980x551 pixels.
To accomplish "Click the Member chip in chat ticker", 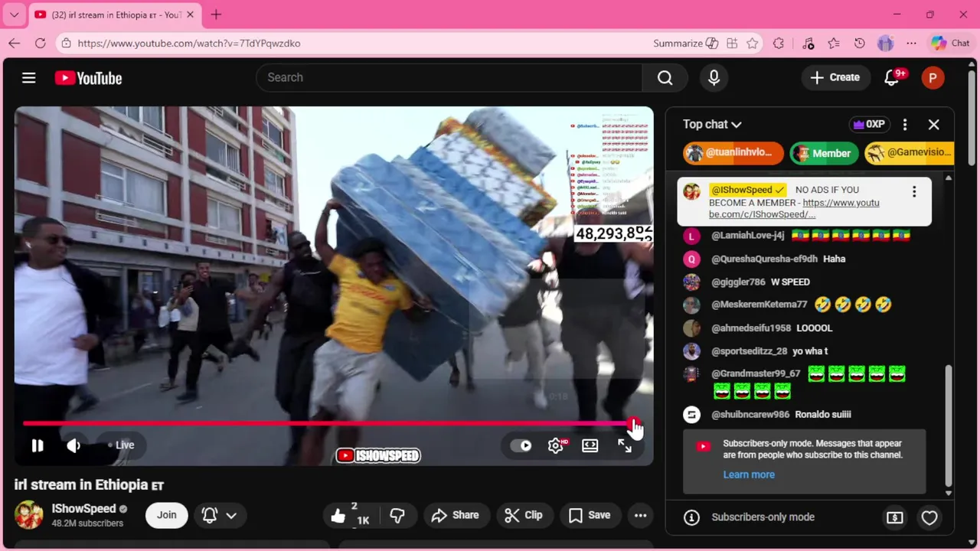I will 823,153.
